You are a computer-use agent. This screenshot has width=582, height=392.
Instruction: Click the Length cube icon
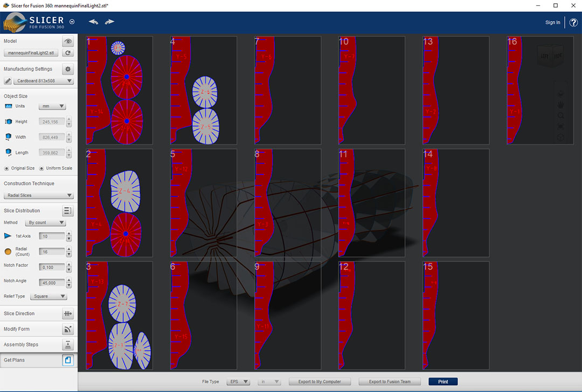click(x=8, y=152)
